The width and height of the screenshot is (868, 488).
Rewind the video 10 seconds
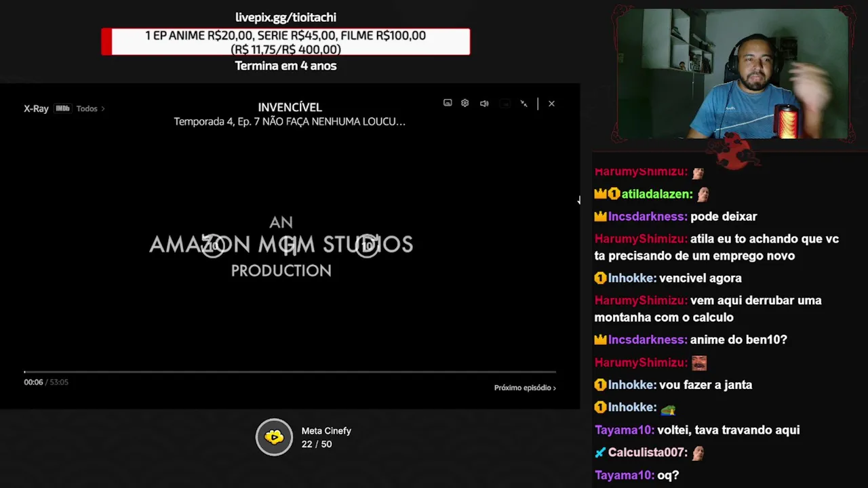(x=213, y=245)
